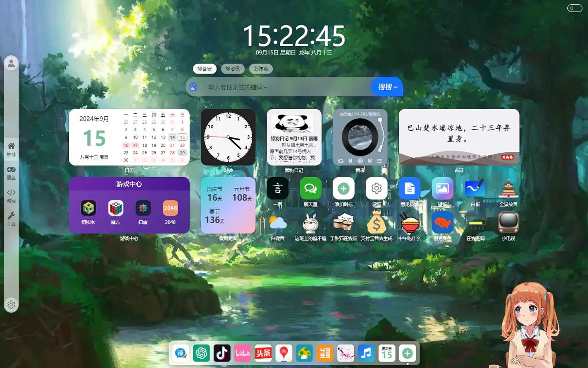Launch the 扫雷 minesweeper game
This screenshot has height=368, width=588.
[x=143, y=208]
